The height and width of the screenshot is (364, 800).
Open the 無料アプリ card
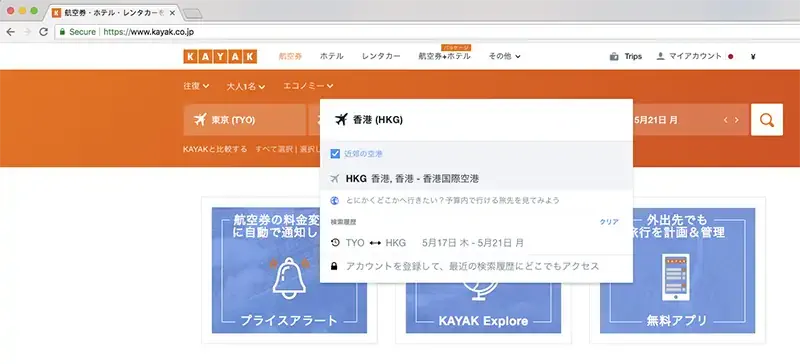coord(677,270)
